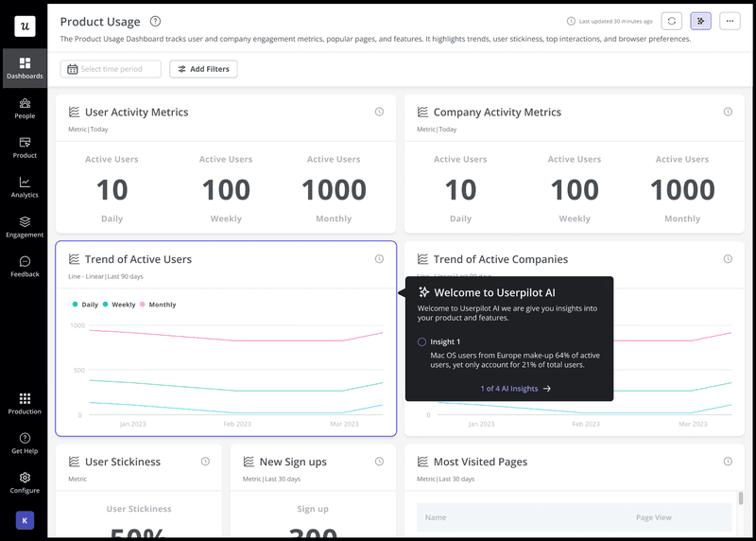The height and width of the screenshot is (541, 756).
Task: Click the Page View column header
Action: click(x=653, y=517)
